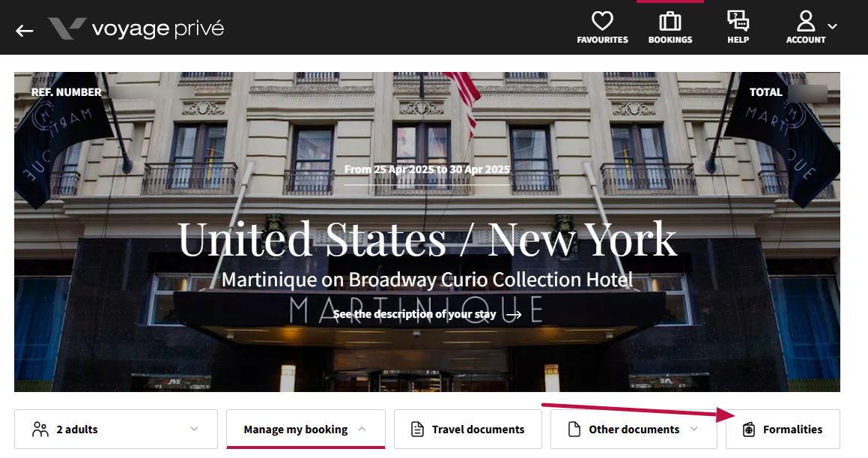Click the United States / New York title
This screenshot has width=868, height=458.
pyautogui.click(x=428, y=239)
